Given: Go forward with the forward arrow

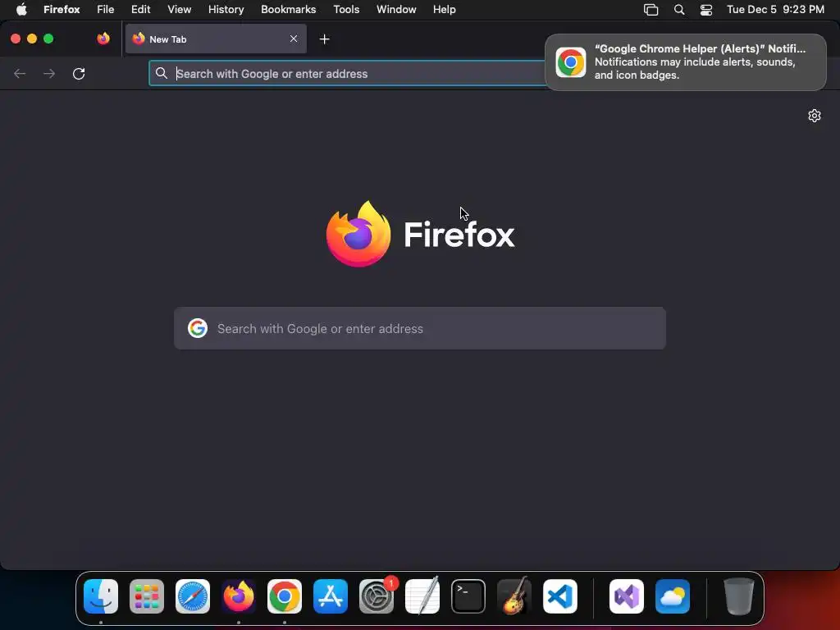Looking at the screenshot, I should pos(49,73).
